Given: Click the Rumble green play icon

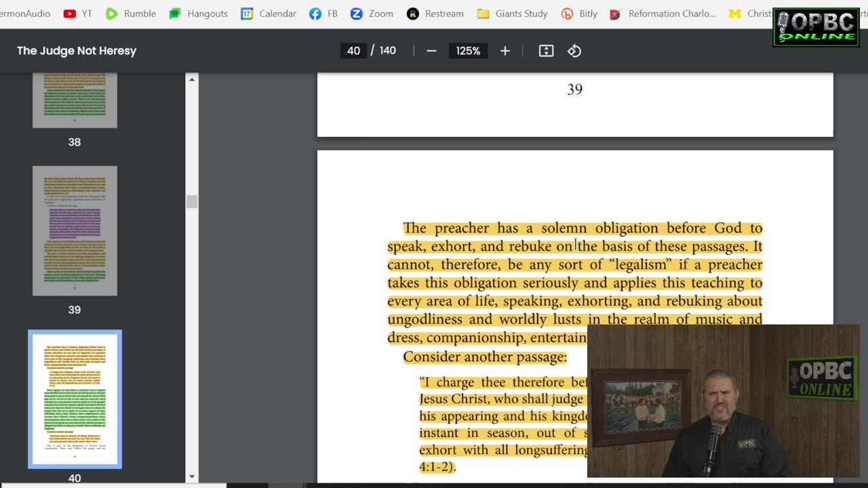Looking at the screenshot, I should tap(112, 14).
